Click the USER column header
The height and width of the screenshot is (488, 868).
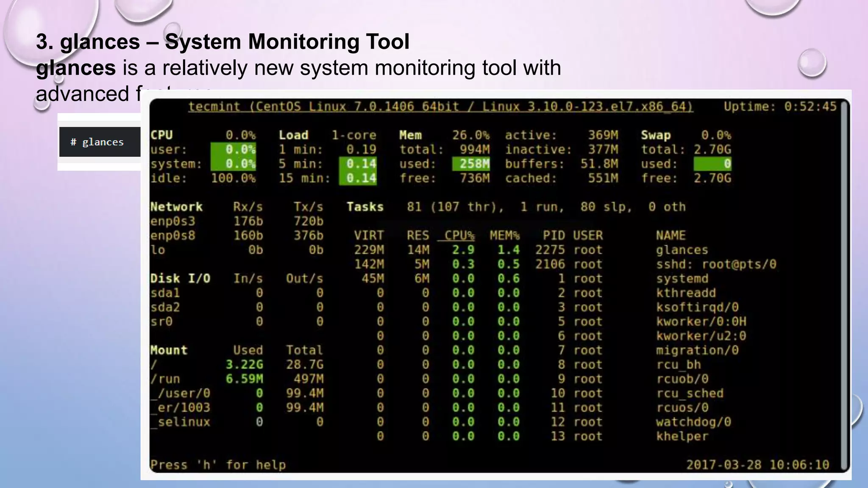588,236
